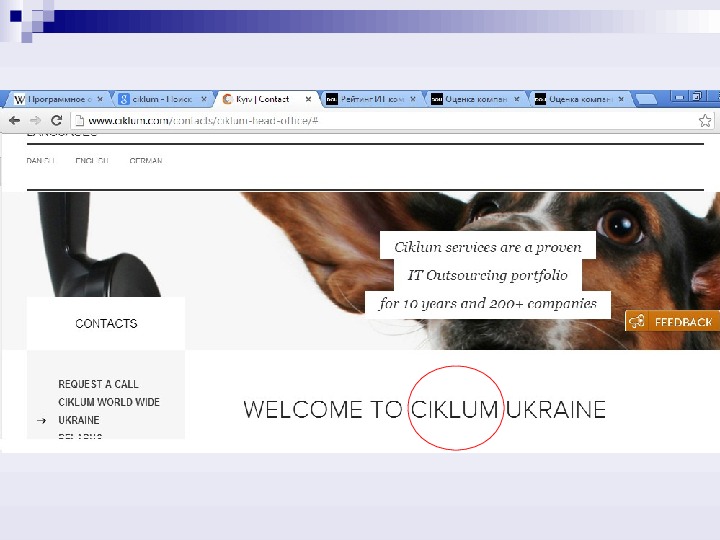Click the page icon in the address bar
Image resolution: width=720 pixels, height=540 pixels.
(79, 121)
